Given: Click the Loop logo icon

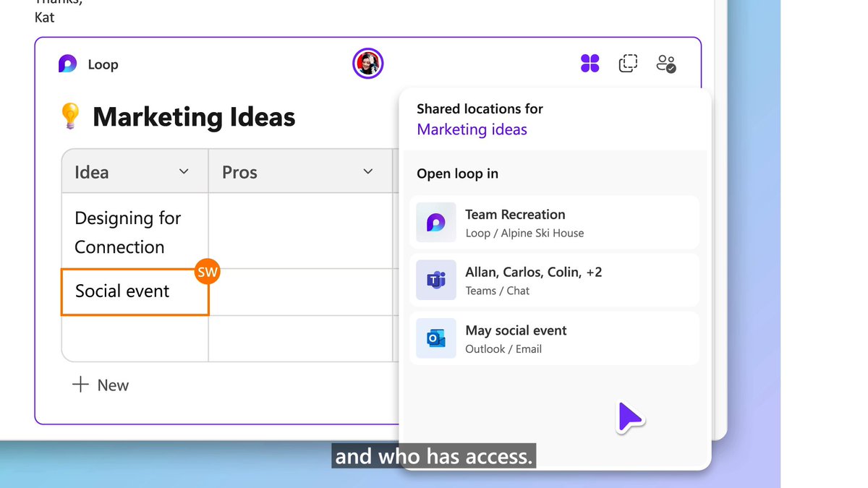Looking at the screenshot, I should pyautogui.click(x=68, y=64).
